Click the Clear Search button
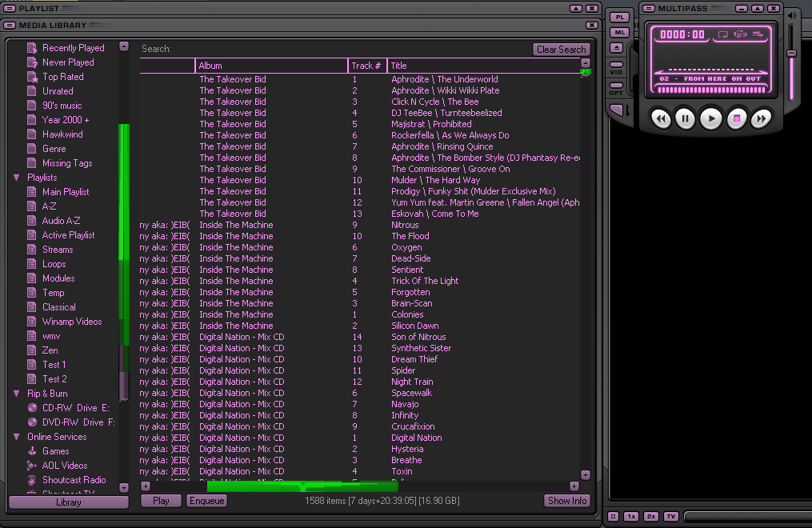812x528 pixels. click(562, 49)
